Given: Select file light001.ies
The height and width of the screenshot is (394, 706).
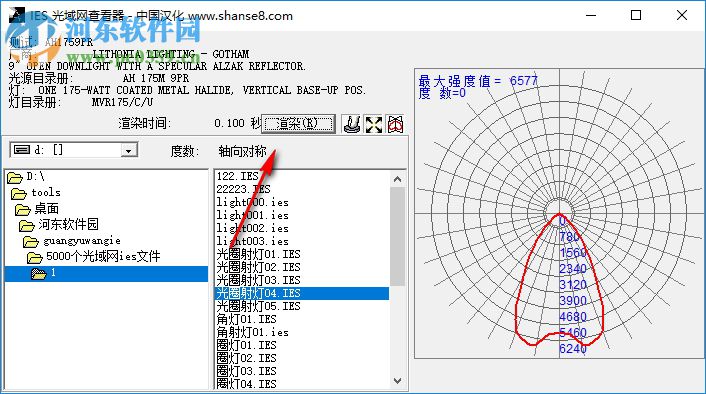Looking at the screenshot, I should pos(252,215).
